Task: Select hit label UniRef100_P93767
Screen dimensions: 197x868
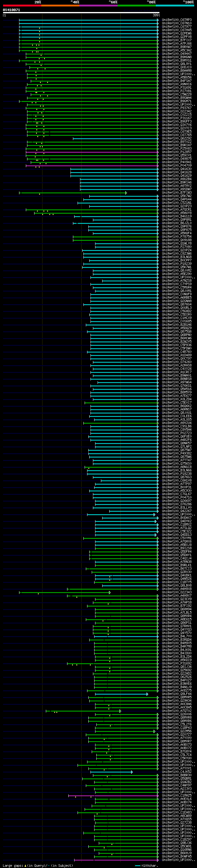Action: 177,108
